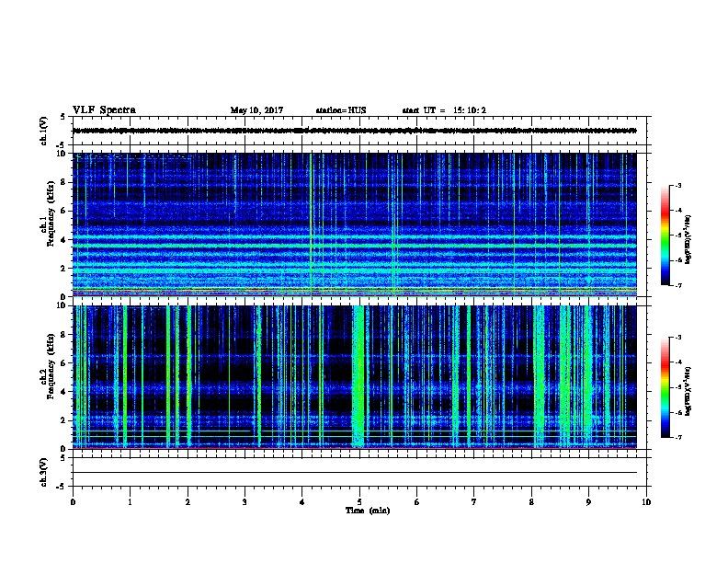Click the ch.1 "Frequency (kHz)" axis label
Screen dimensions: 728x563
coord(51,214)
